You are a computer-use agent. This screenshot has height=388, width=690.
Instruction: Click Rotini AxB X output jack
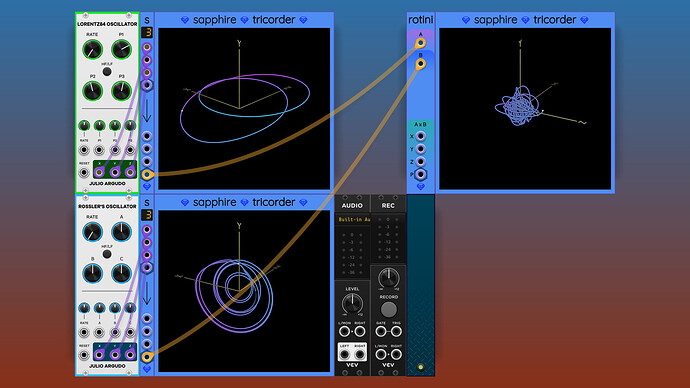(420, 136)
